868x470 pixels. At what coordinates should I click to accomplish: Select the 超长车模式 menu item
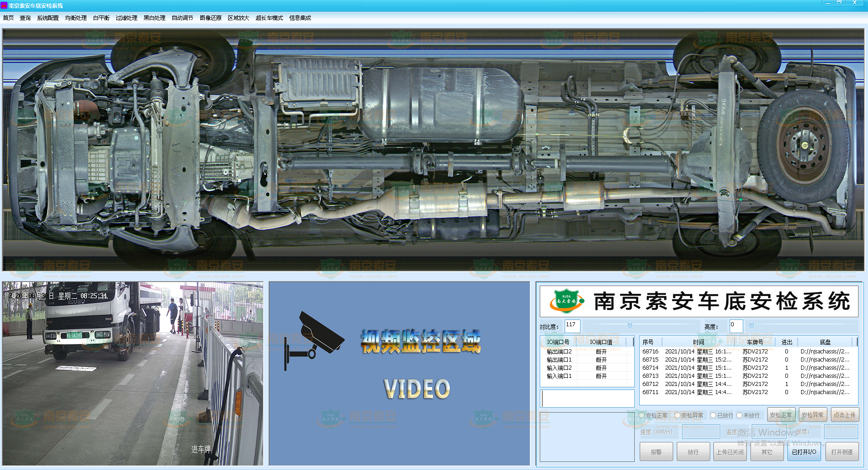[x=269, y=18]
